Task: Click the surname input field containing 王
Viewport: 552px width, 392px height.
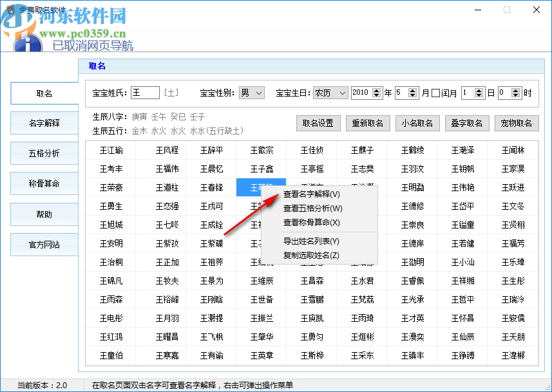Action: [145, 92]
